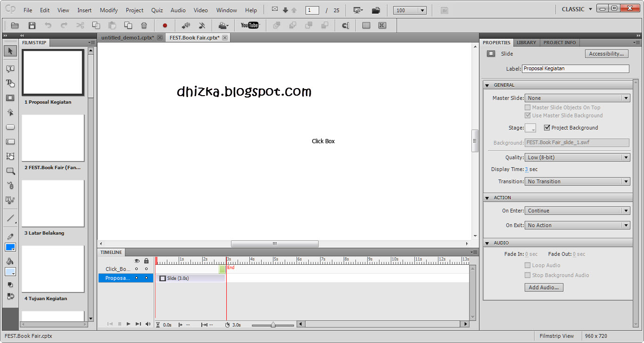Toggle Project Background checkbox
644x343 pixels.
(x=547, y=128)
